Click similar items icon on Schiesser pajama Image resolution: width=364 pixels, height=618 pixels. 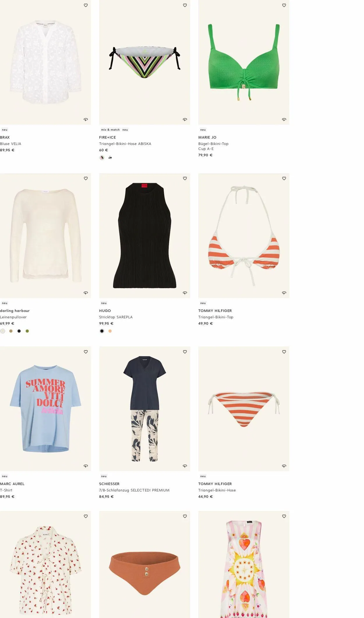click(185, 466)
